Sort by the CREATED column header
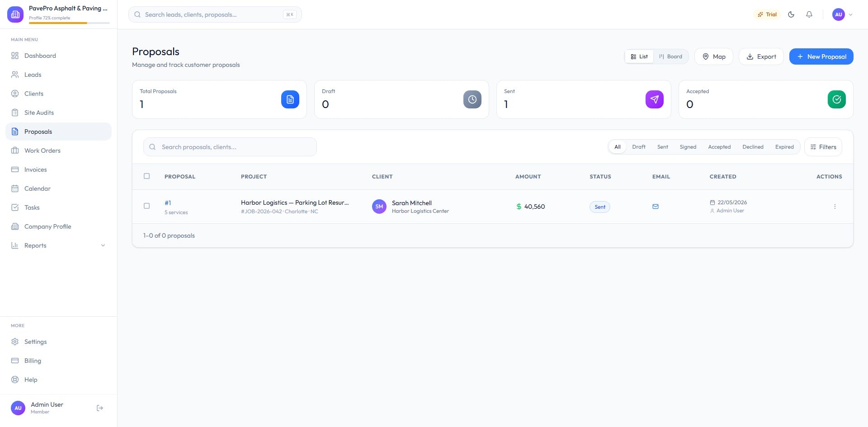The width and height of the screenshot is (868, 427). (x=723, y=177)
